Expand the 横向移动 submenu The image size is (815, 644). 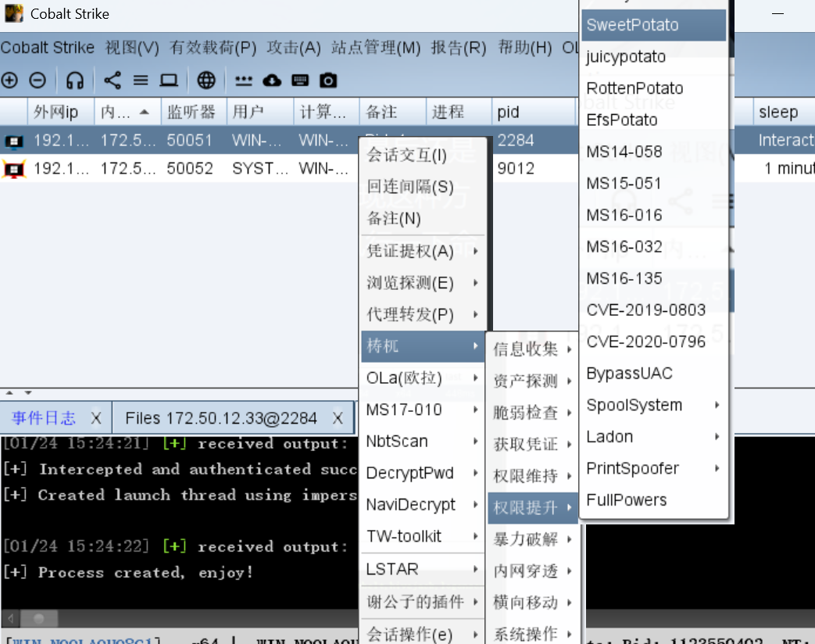coord(533,603)
